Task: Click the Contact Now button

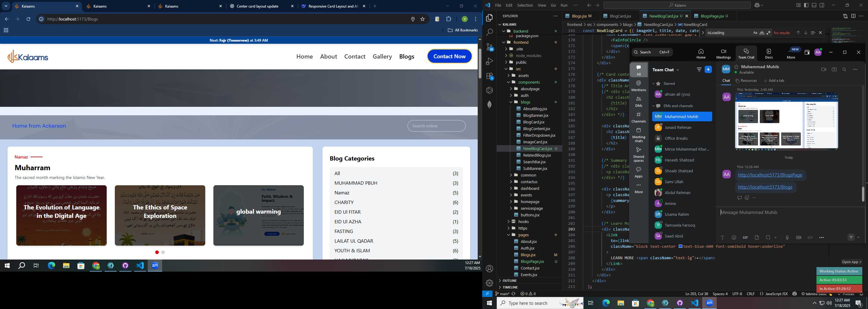Action: [449, 56]
